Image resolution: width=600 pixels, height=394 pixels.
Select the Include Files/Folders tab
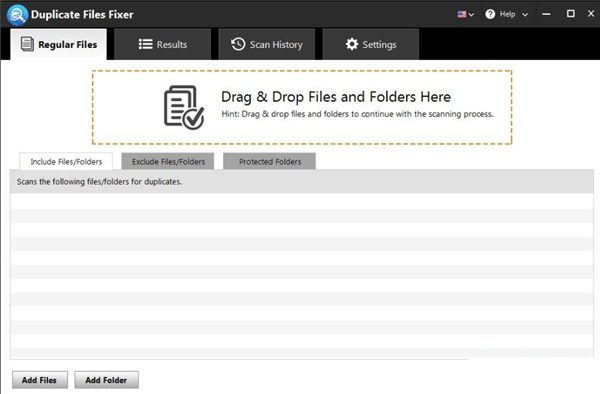pos(66,161)
